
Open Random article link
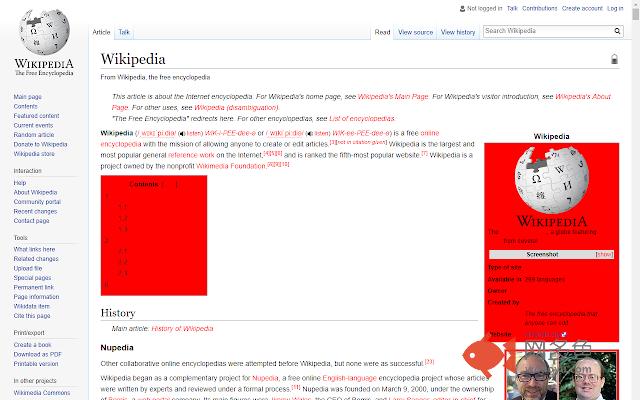point(34,135)
